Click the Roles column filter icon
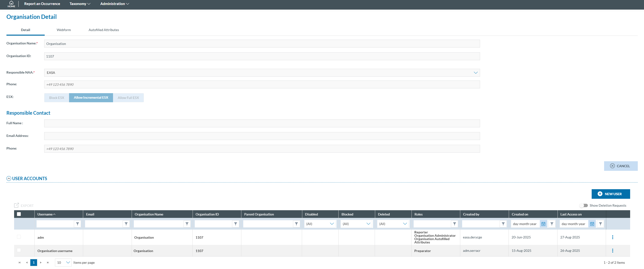 pyautogui.click(x=454, y=224)
